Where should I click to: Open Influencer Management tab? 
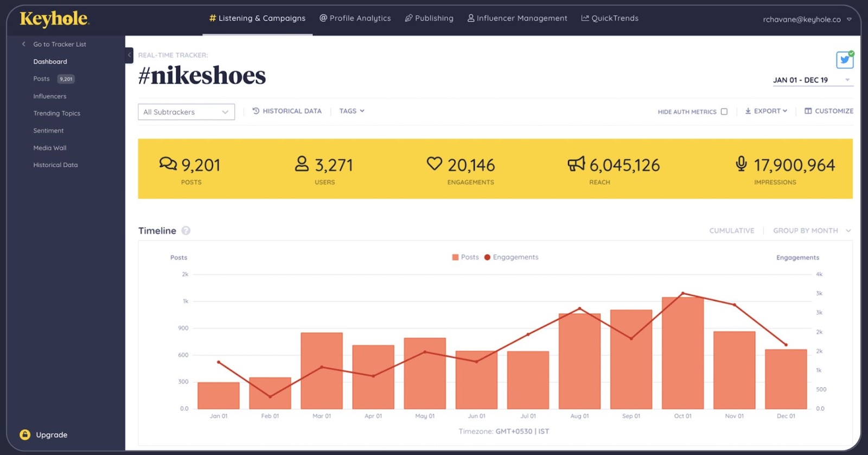pyautogui.click(x=518, y=18)
